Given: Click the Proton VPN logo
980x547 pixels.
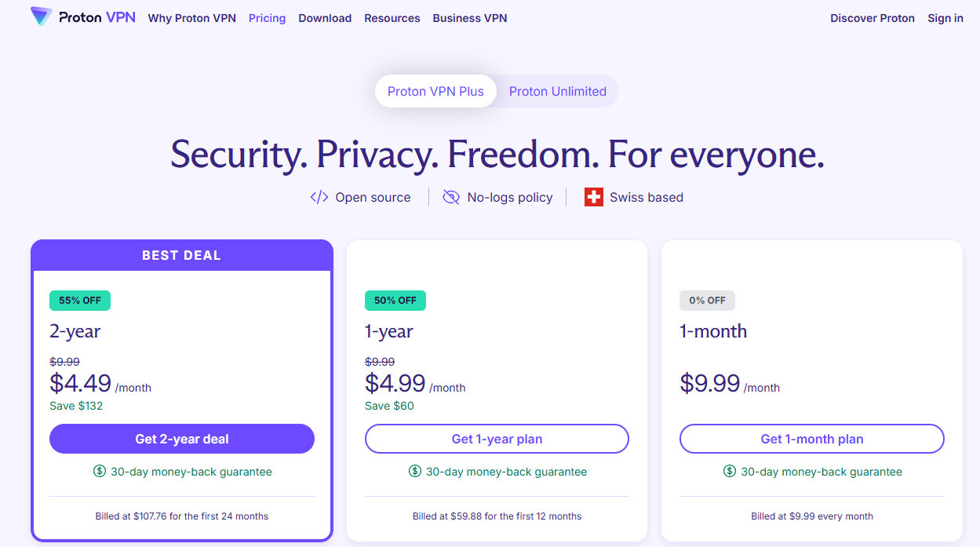Looking at the screenshot, I should click(x=82, y=16).
